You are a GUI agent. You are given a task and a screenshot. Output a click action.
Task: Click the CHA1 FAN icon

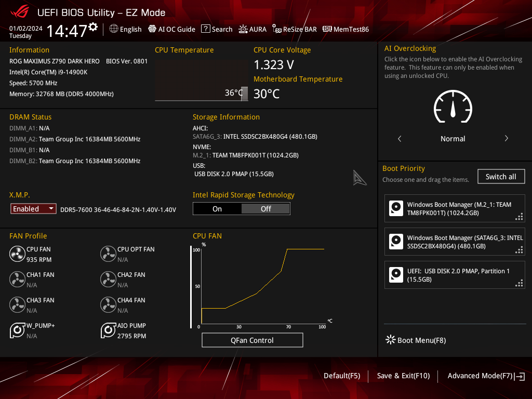[x=17, y=279]
